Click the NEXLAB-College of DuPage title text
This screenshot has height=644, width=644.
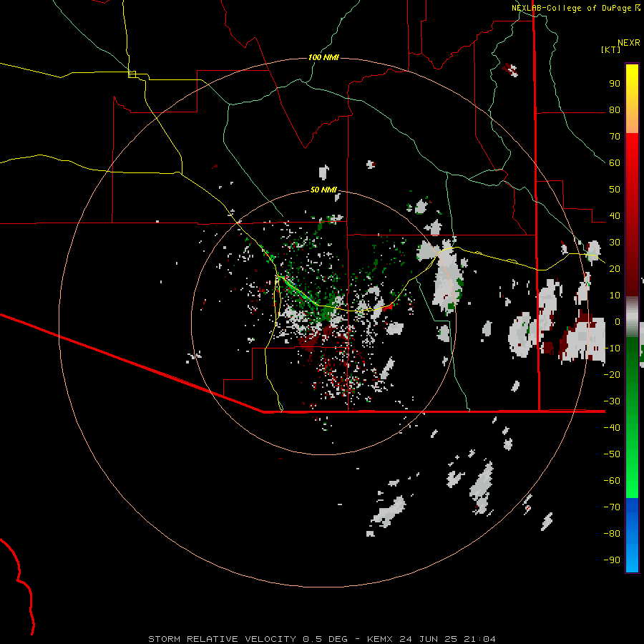(572, 8)
